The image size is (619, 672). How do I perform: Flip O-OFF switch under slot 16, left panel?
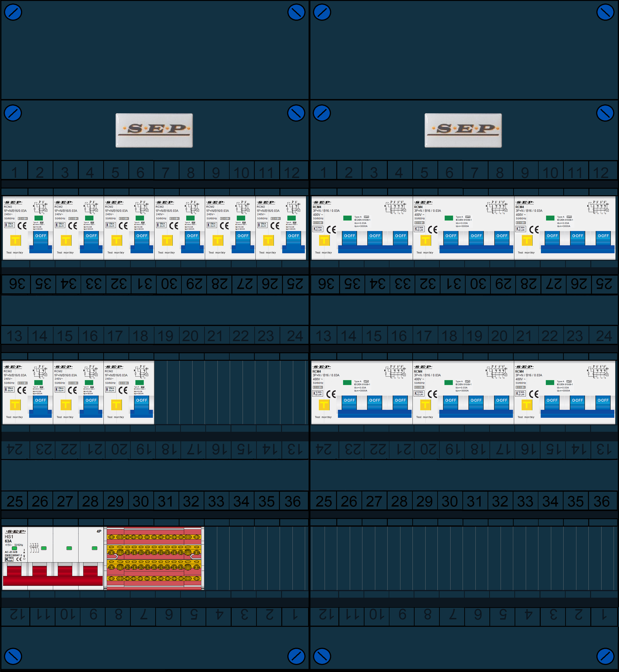(x=91, y=406)
